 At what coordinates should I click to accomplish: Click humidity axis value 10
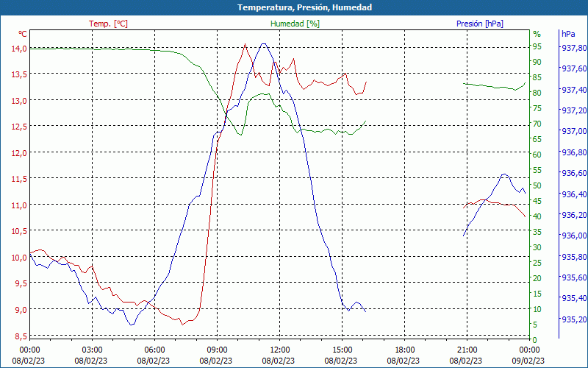tap(537, 309)
